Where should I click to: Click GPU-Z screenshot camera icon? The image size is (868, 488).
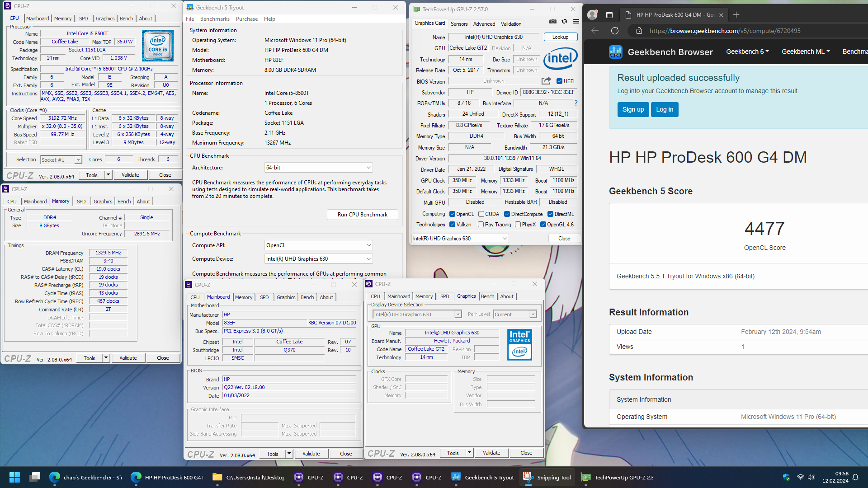[x=552, y=21]
